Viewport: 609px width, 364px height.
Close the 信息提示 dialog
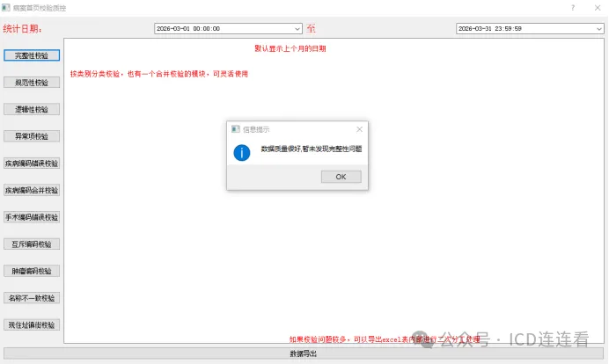pos(359,129)
